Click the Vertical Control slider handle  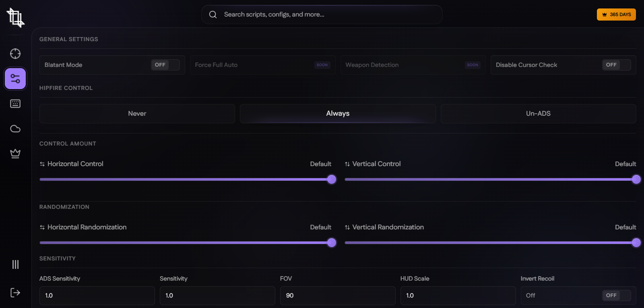[636, 179]
